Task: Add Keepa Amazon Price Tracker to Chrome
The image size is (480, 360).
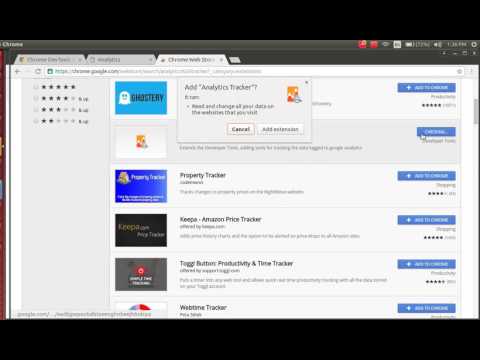Action: 426,220
